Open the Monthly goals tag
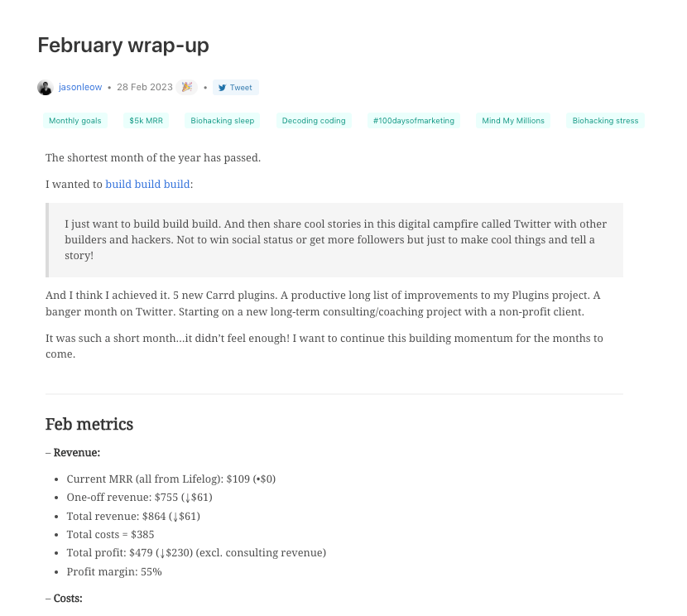Screen dimensions: 687x616 [75, 121]
